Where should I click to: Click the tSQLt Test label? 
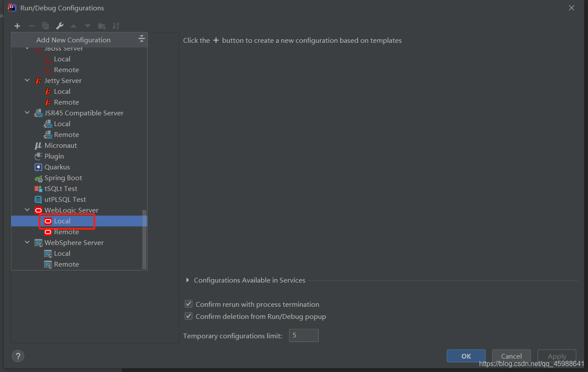click(x=61, y=189)
